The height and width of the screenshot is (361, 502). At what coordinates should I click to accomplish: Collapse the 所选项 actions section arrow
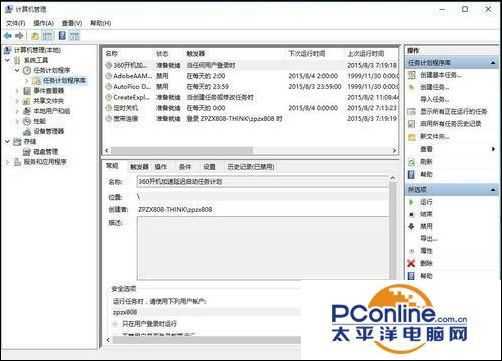493,190
